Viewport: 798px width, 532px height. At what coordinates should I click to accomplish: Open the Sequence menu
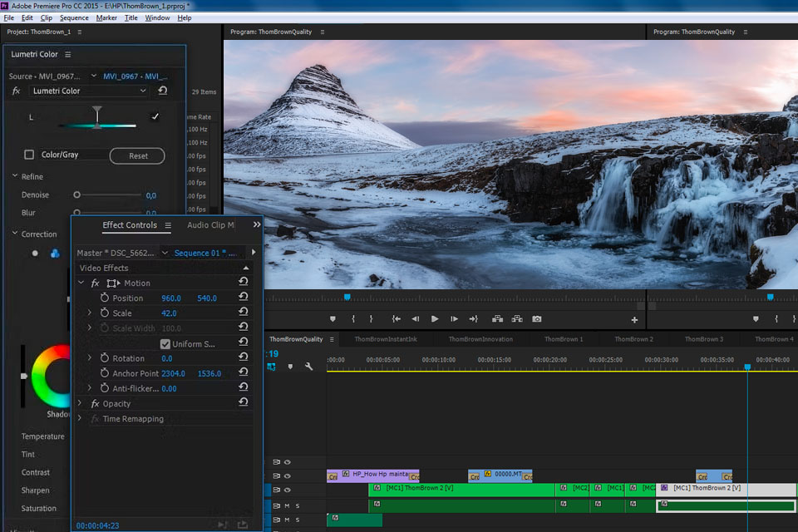click(74, 17)
